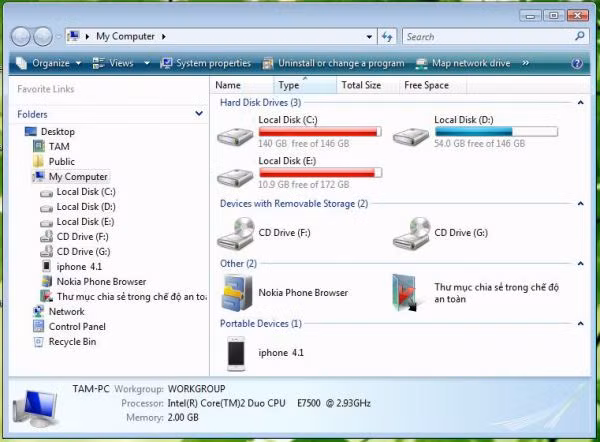Click the Help question mark icon

coord(576,63)
